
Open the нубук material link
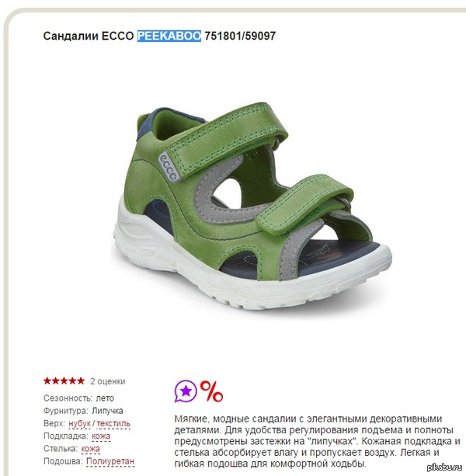tap(79, 423)
